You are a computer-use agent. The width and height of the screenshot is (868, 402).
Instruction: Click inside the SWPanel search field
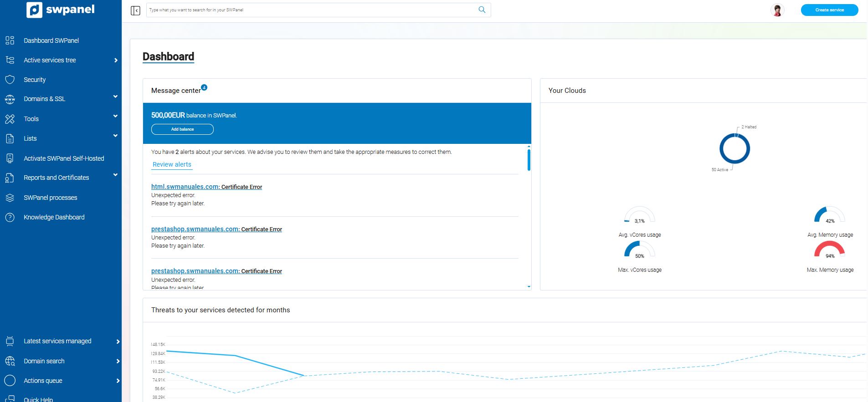[312, 10]
